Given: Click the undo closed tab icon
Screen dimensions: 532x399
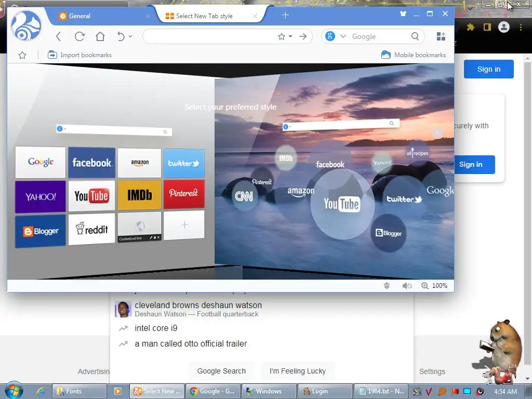Looking at the screenshot, I should (x=121, y=36).
